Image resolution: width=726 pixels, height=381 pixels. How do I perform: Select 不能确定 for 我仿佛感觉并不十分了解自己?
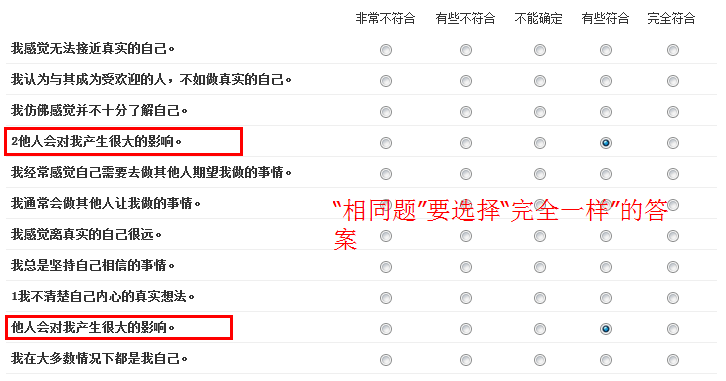click(540, 112)
